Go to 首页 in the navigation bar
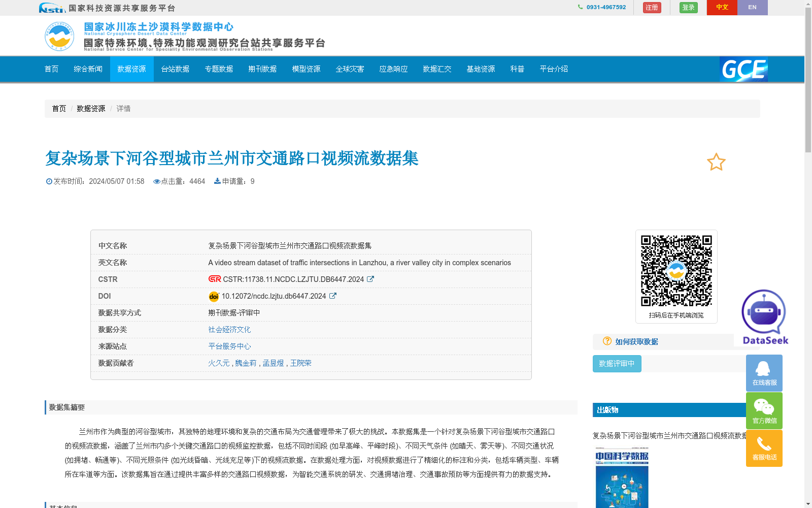The height and width of the screenshot is (508, 812). [x=52, y=69]
